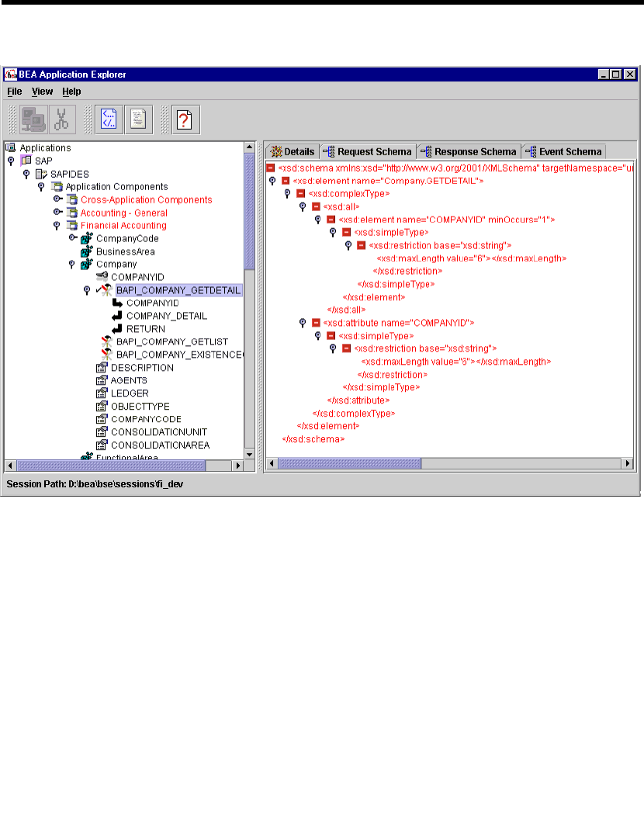Switch to the Details tab
Screen dimensions: 644x835
pos(293,152)
